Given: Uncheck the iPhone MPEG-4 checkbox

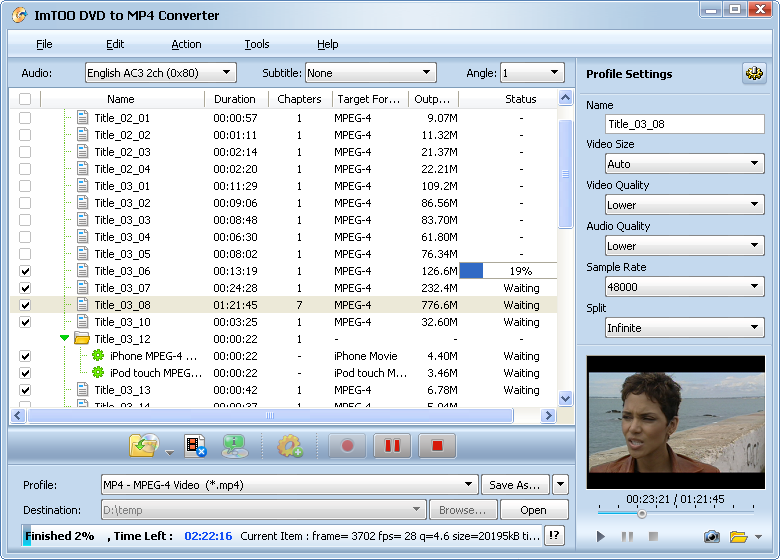Looking at the screenshot, I should (25, 356).
